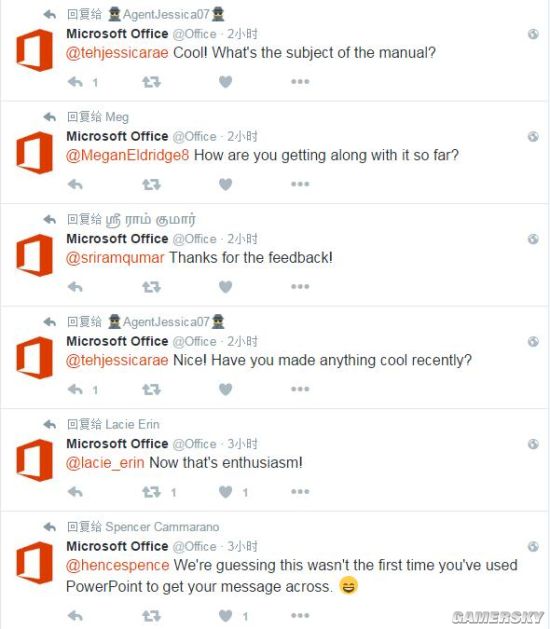Open the @hencespence mention link
This screenshot has height=629, width=550.
pos(118,565)
